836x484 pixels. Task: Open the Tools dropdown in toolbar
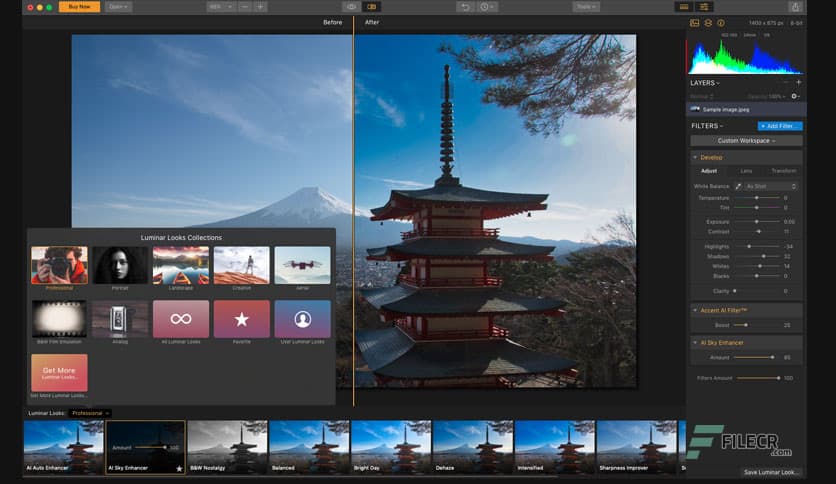(x=586, y=7)
